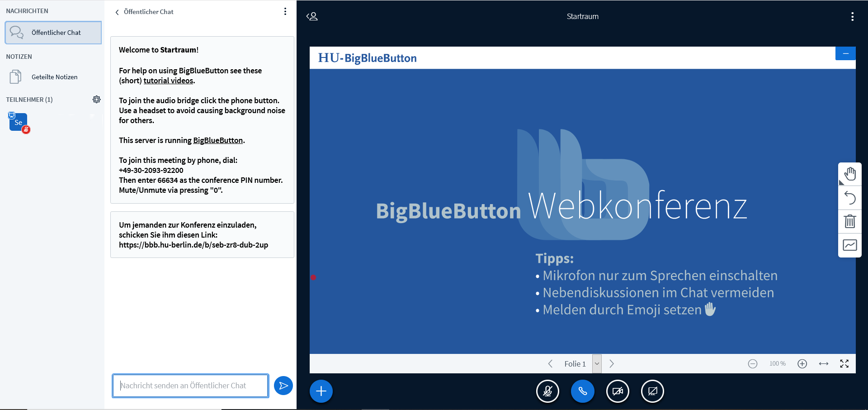The height and width of the screenshot is (410, 868).
Task: Go to previous slide
Action: pos(550,364)
